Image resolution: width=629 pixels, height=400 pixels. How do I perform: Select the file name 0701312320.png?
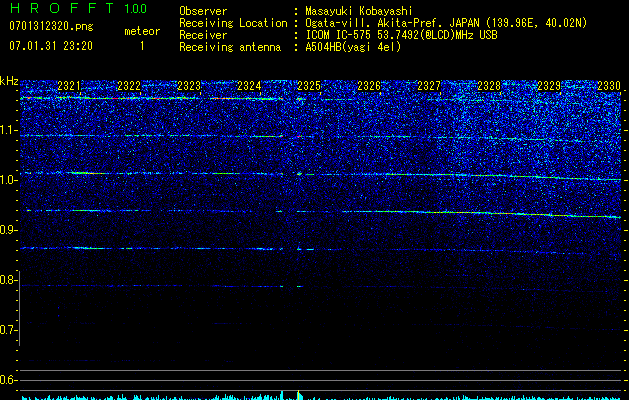51,26
